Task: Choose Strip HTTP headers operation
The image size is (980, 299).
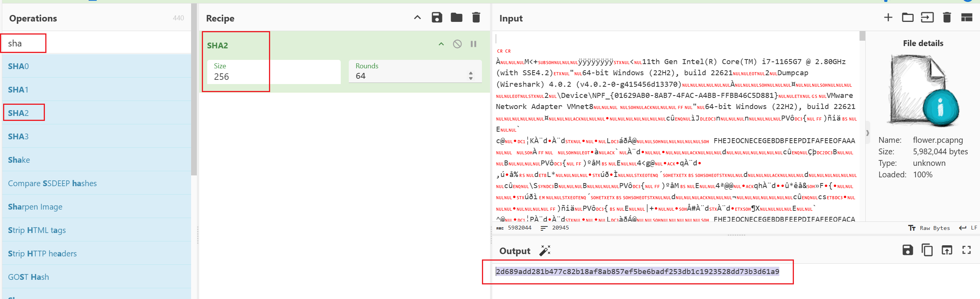Action: tap(42, 253)
